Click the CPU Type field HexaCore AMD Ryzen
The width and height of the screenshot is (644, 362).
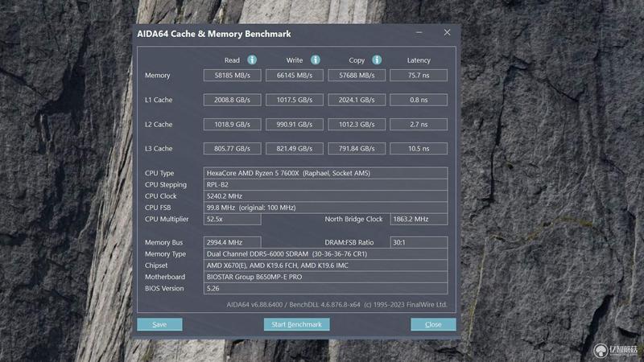click(325, 173)
